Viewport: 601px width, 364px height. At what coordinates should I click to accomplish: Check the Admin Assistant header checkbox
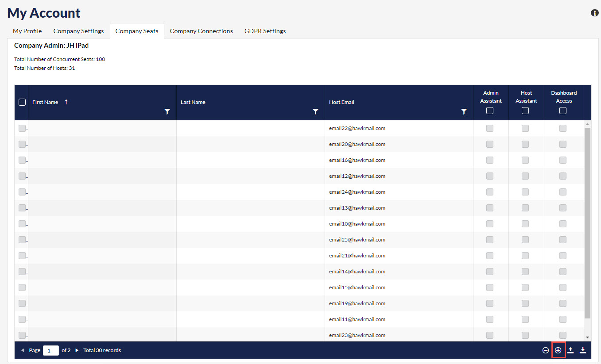point(490,111)
